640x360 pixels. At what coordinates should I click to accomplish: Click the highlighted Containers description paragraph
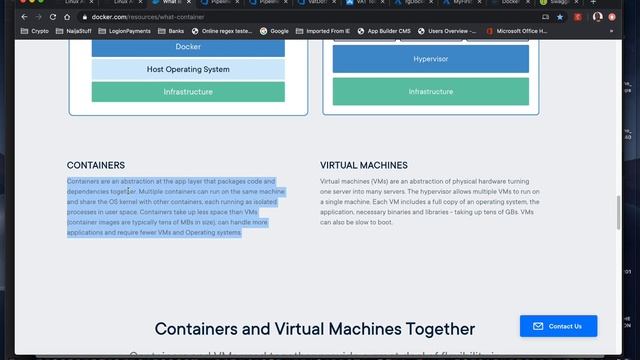[176, 207]
